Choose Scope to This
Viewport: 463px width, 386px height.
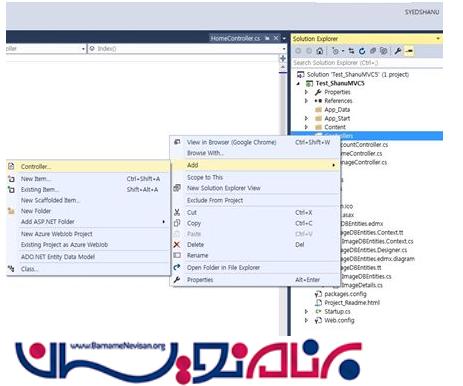255,177
